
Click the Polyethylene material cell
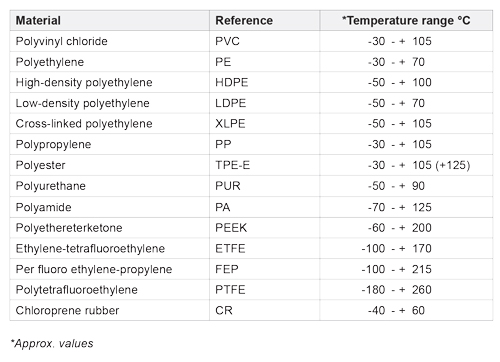coord(109,62)
